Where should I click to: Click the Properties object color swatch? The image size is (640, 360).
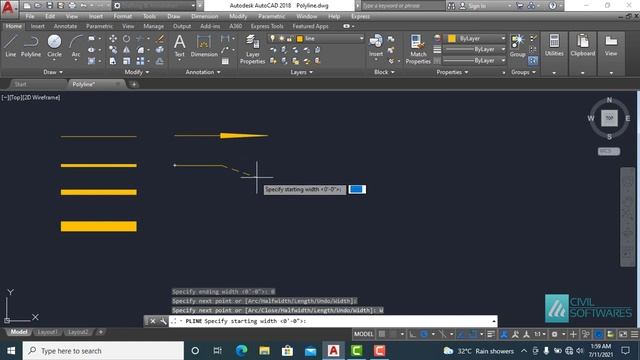point(451,38)
